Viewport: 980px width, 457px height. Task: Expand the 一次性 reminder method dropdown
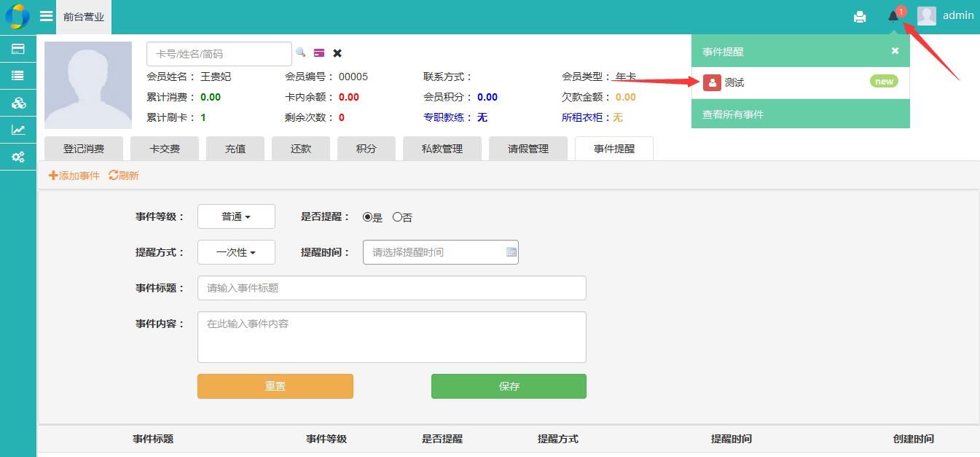click(x=236, y=252)
